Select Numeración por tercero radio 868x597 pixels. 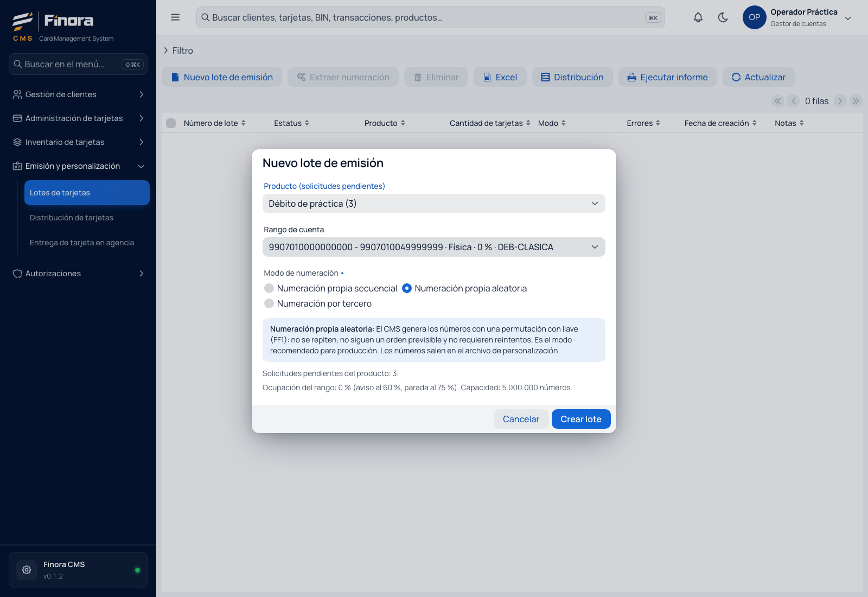pos(269,303)
